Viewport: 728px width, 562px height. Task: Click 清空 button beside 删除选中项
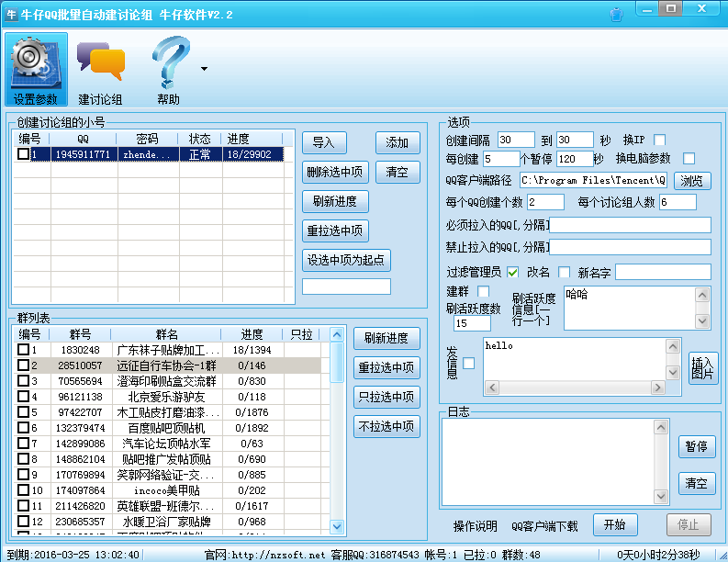click(x=398, y=172)
